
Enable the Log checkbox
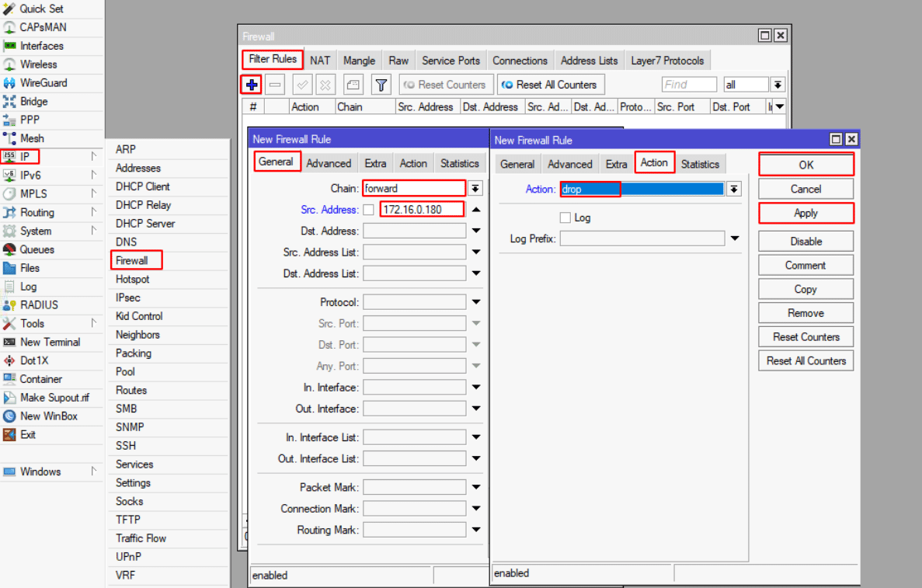pos(565,217)
